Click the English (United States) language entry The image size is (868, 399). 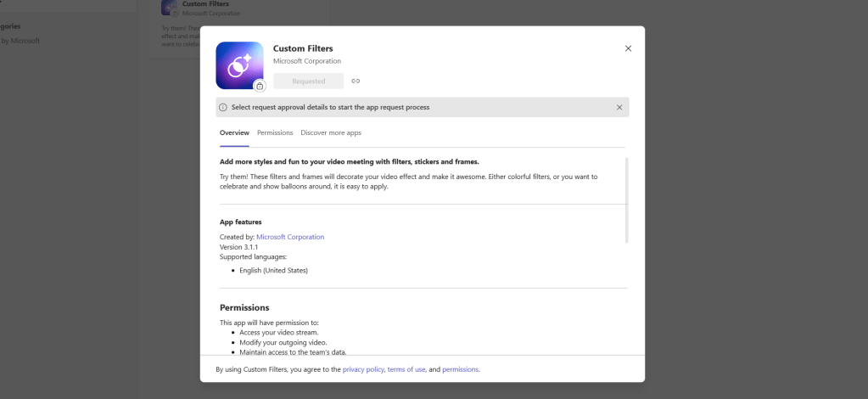pos(273,270)
